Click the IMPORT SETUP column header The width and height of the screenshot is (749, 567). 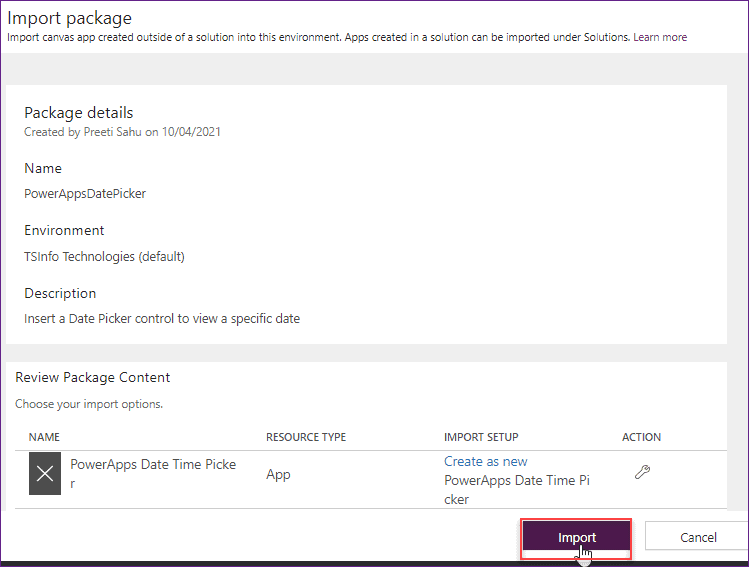pos(481,437)
